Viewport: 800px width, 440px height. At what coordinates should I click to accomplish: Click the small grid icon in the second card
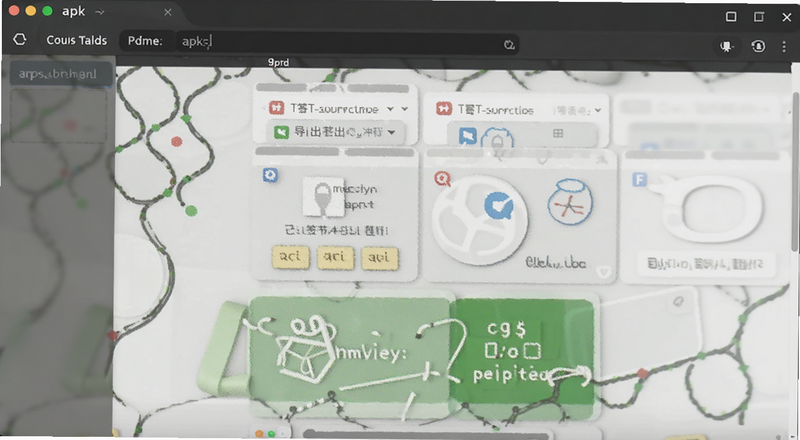tap(558, 133)
